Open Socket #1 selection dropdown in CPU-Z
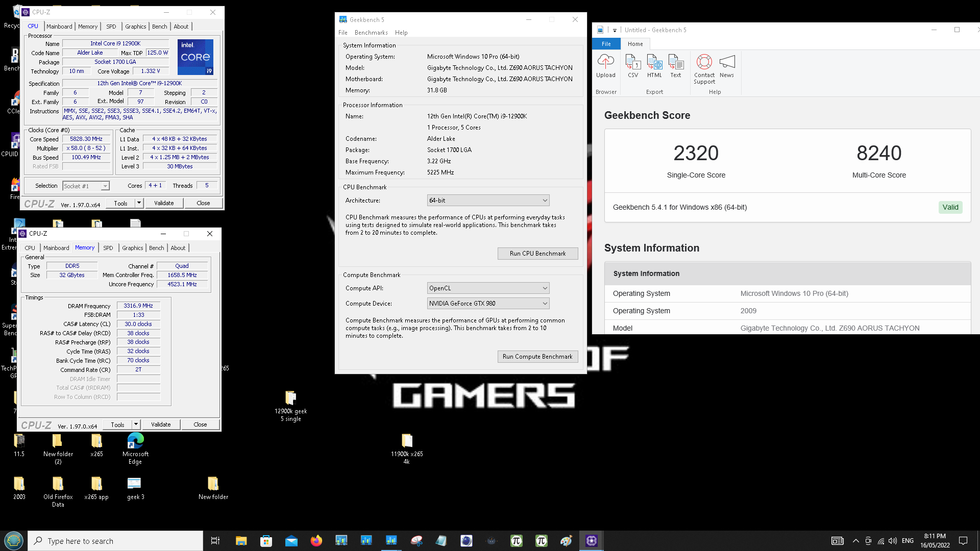The image size is (980, 551). pos(86,186)
